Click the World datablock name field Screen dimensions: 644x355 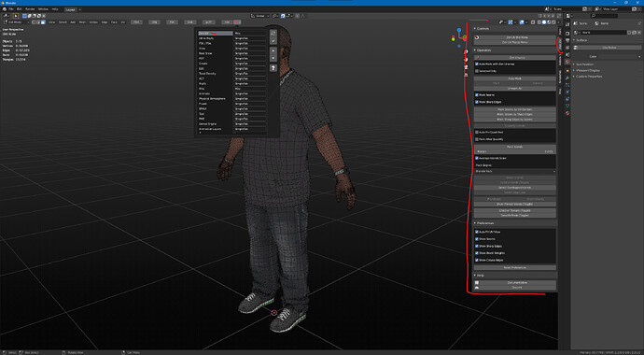coord(604,33)
